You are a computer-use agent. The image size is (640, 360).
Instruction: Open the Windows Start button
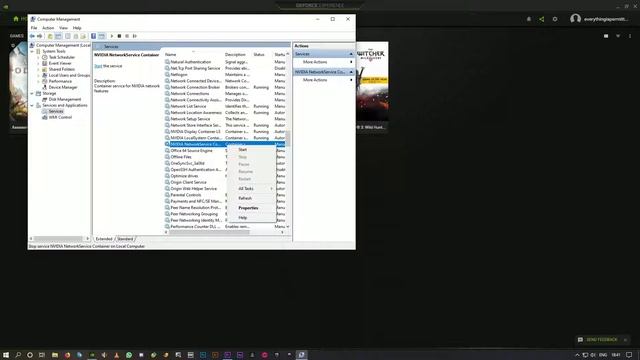pyautogui.click(x=6, y=355)
